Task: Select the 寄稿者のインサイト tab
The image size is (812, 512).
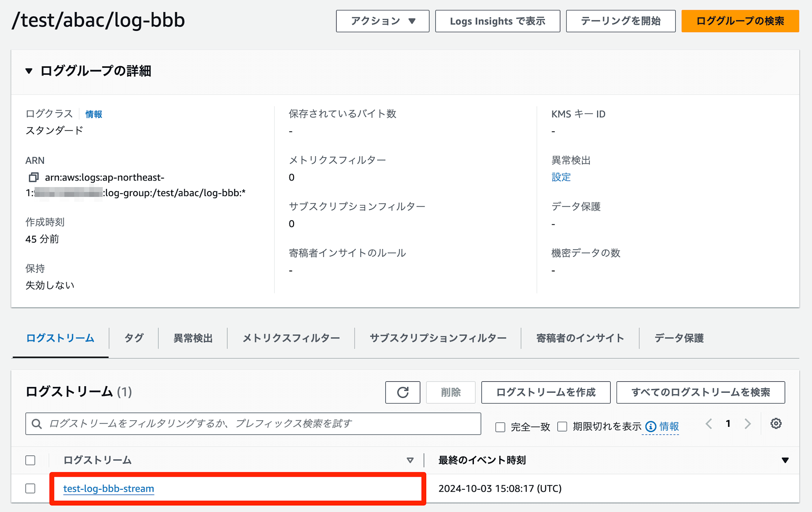Action: pos(580,338)
